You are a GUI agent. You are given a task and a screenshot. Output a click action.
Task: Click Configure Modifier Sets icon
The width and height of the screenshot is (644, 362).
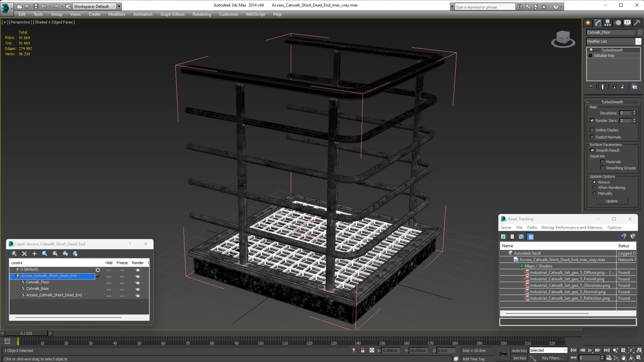click(x=635, y=87)
